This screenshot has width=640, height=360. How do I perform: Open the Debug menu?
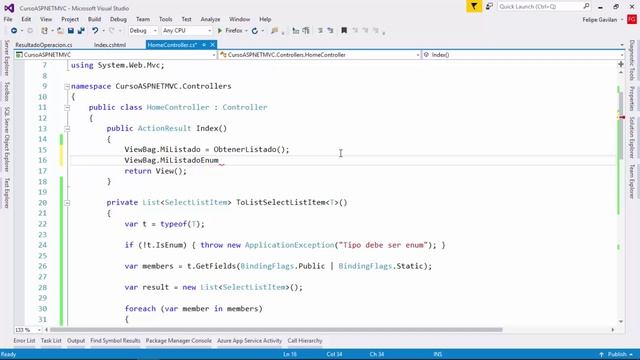click(x=118, y=19)
